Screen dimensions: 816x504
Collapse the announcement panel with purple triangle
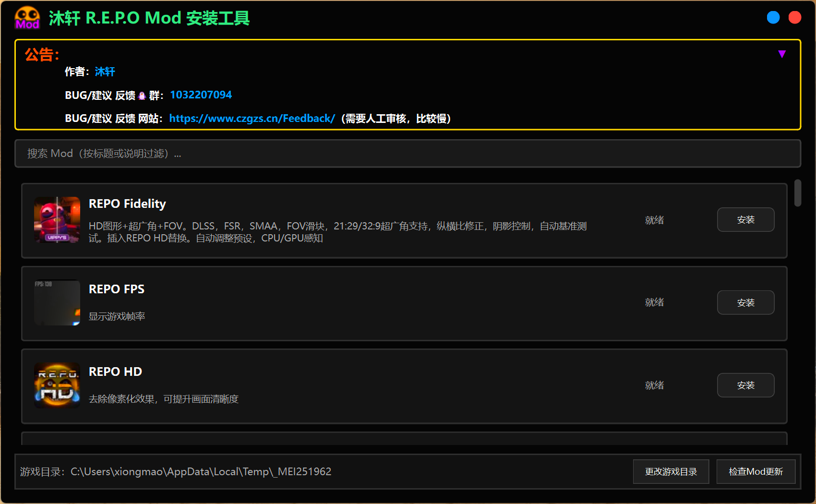(782, 54)
